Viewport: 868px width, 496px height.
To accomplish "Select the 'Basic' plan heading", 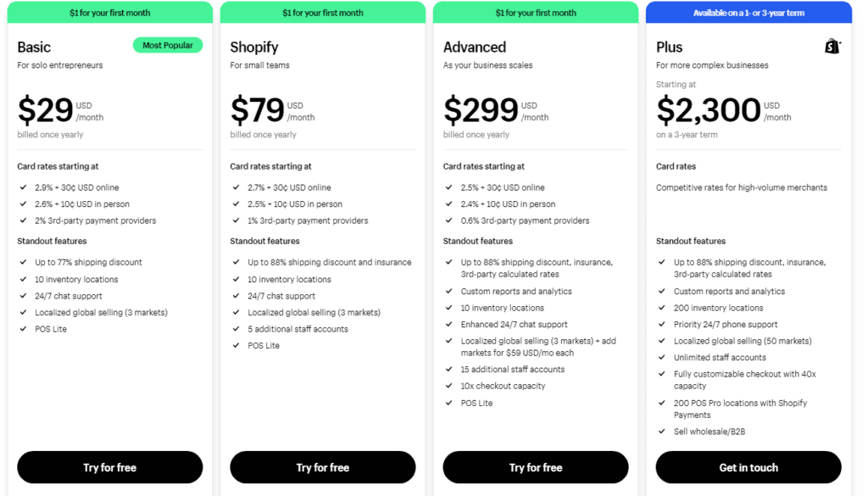I will 36,47.
